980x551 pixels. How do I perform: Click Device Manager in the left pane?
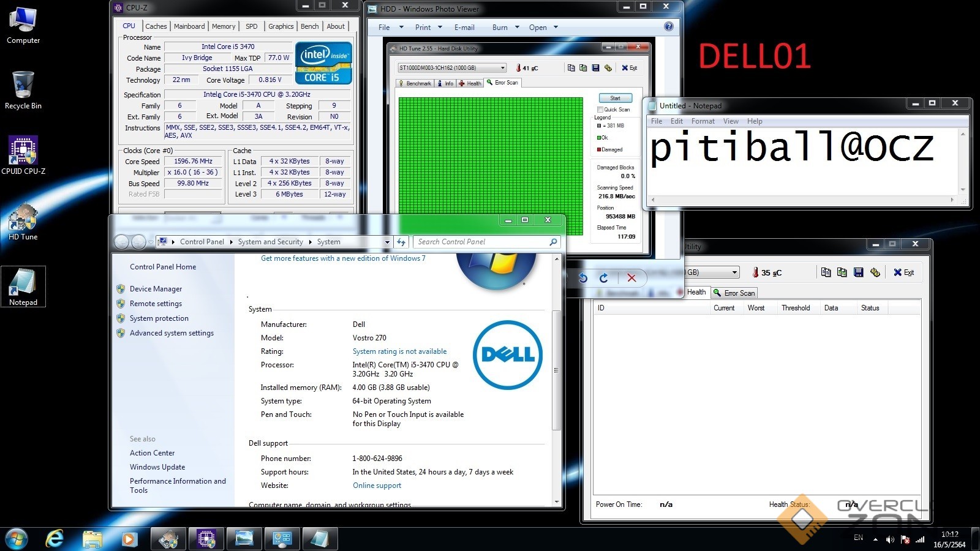[156, 289]
